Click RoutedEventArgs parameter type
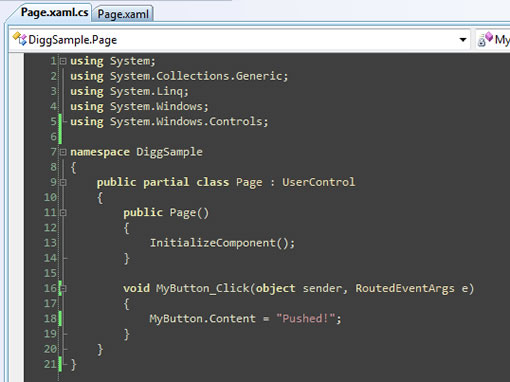This screenshot has width=510, height=382. click(405, 288)
